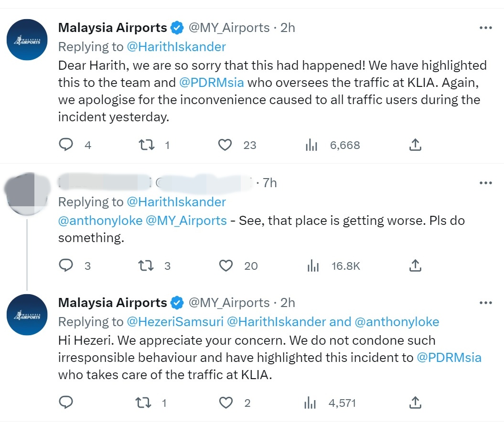Open more options on first tweet
This screenshot has width=504, height=424.
pyautogui.click(x=485, y=28)
